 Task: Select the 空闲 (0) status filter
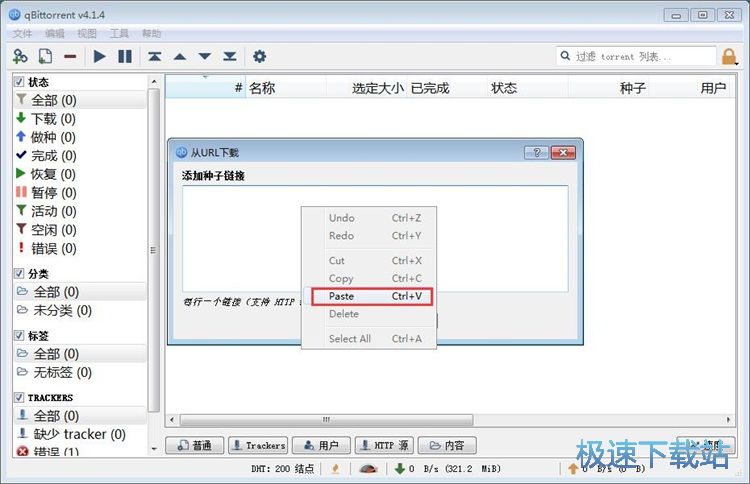coord(80,230)
